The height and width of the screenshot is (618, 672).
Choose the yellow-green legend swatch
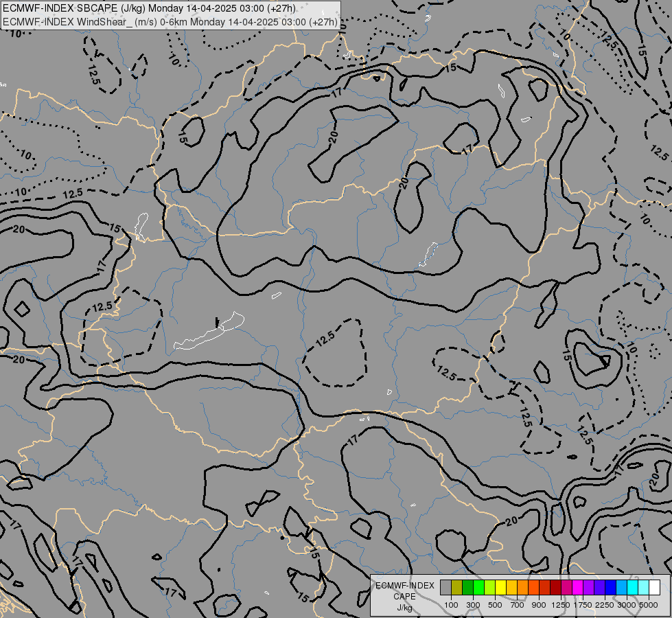point(490,587)
